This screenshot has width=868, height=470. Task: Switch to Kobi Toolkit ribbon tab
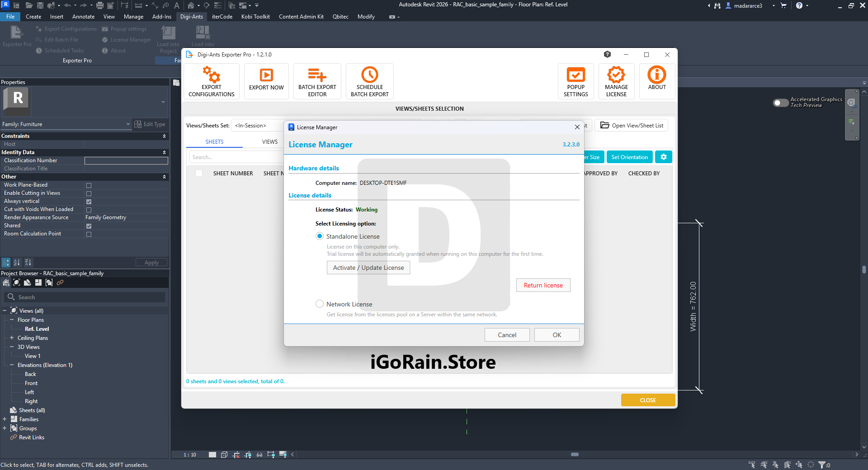click(x=255, y=17)
